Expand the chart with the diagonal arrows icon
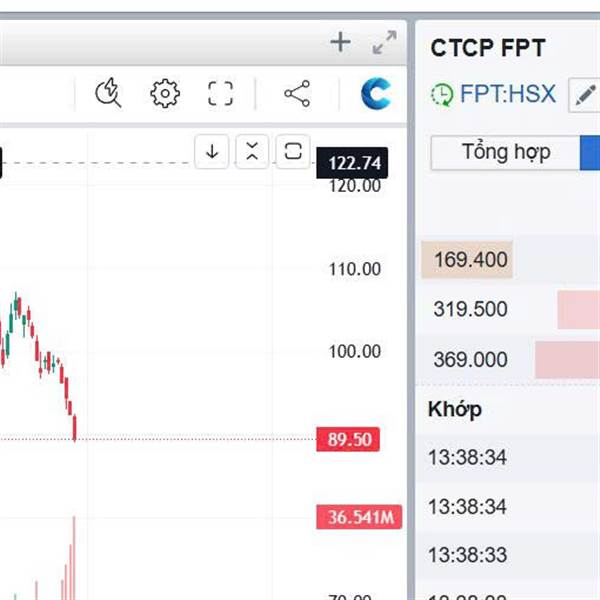This screenshot has width=600, height=600. coord(384,43)
